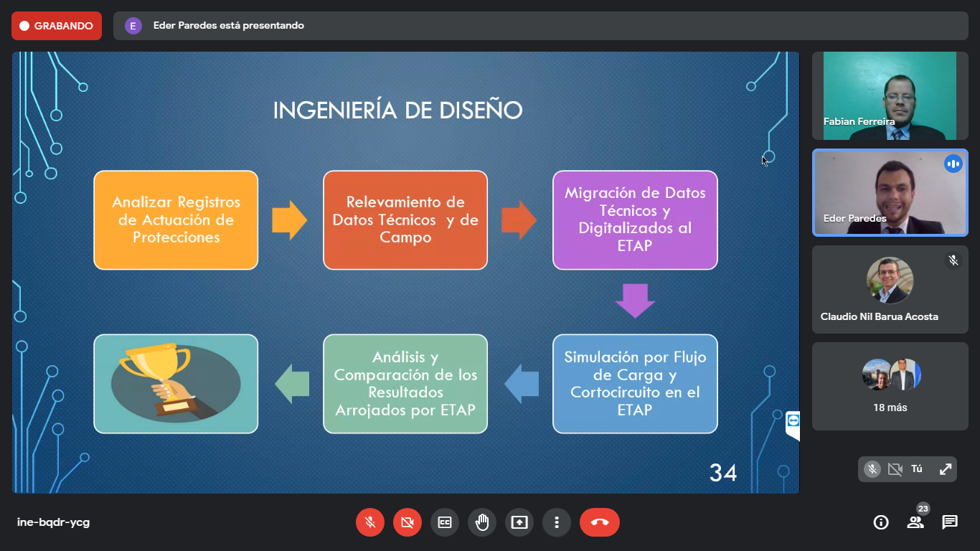
Task: Open the chat messages panel
Action: click(x=950, y=522)
